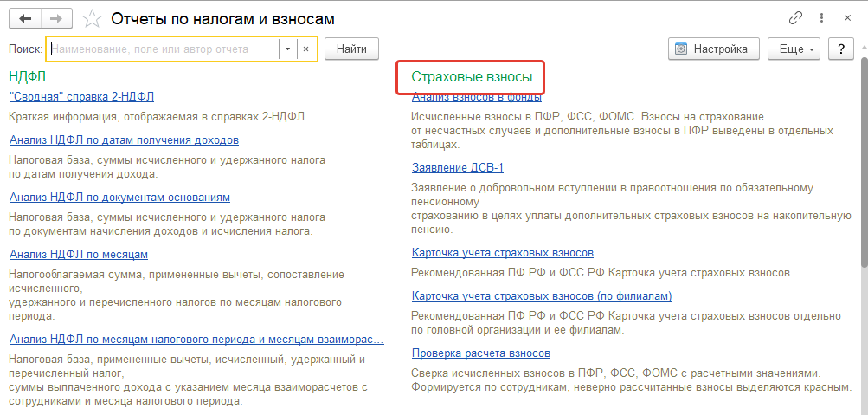Open Настройка
868x415 pixels.
(714, 49)
